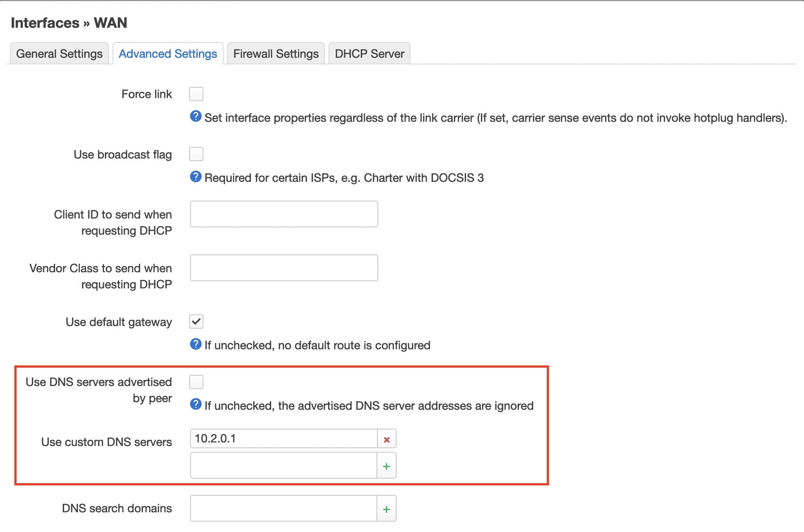Add a DNS search domain entry
Viewport: 804px width, 532px height.
(387, 509)
